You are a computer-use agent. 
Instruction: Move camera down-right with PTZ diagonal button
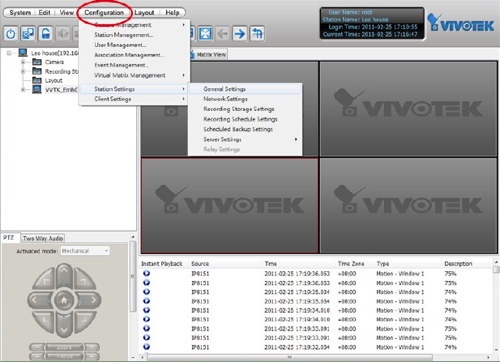click(x=84, y=321)
